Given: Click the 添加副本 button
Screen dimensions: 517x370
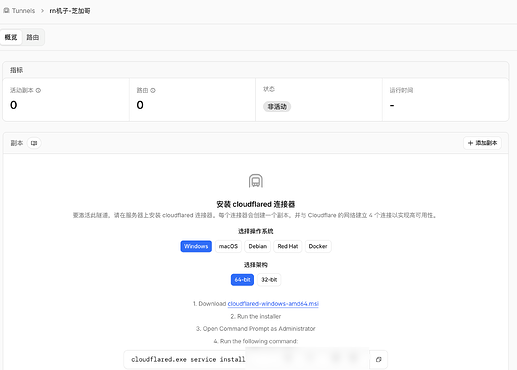Looking at the screenshot, I should click(x=482, y=143).
